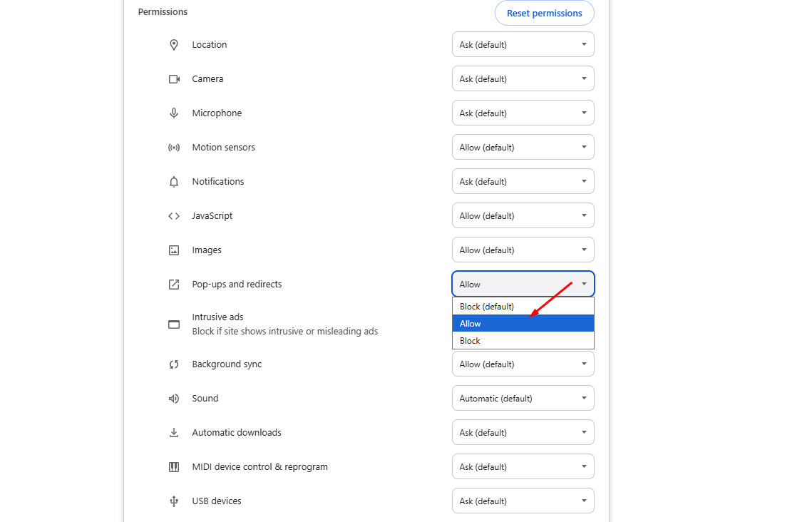Click the Motion sensors icon
The image size is (812, 522).
click(173, 147)
